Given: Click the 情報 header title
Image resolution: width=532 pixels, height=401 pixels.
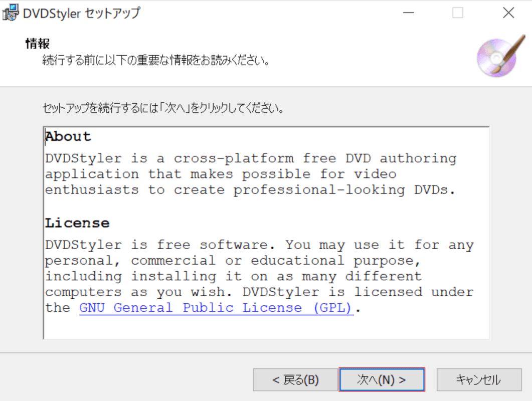Looking at the screenshot, I should [x=37, y=44].
